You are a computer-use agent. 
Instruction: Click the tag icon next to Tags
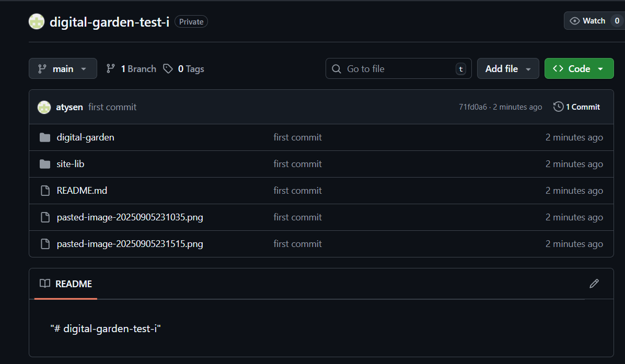point(168,69)
